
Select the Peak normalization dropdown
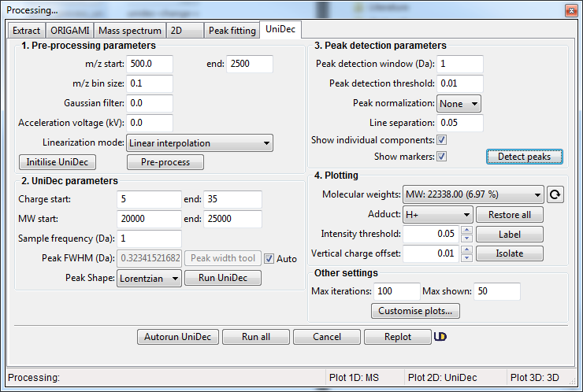click(x=459, y=103)
